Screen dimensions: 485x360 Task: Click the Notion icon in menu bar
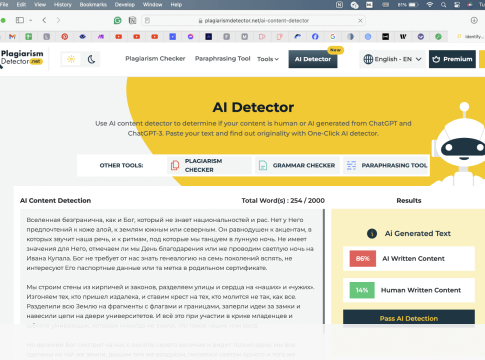click(x=339, y=5)
